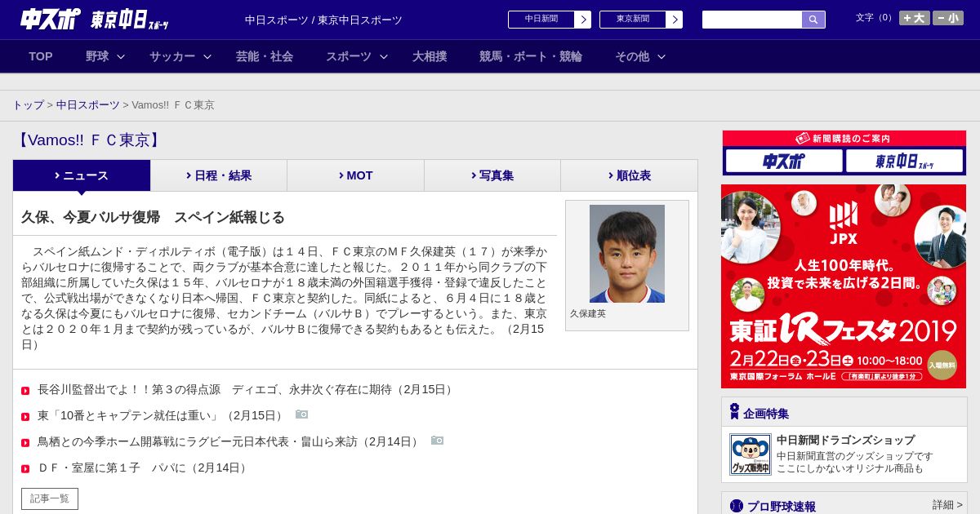Viewport: 980px width, 514px height.
Task: Open スポーツ navigation menu
Action: [x=349, y=56]
